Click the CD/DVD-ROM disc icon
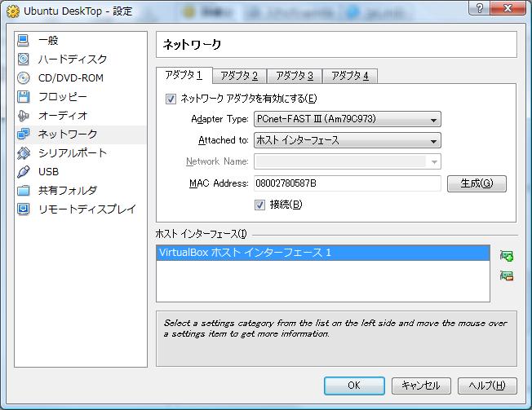Viewport: 532px width, 410px height. [x=23, y=78]
